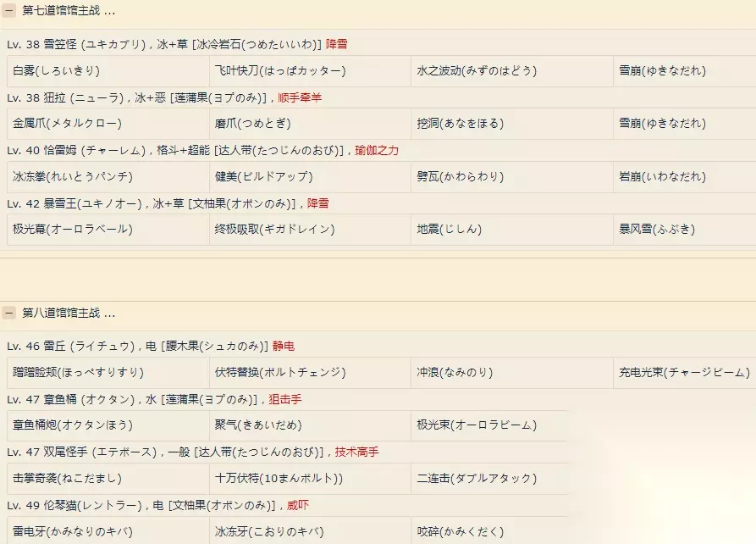This screenshot has width=756, height=544.
Task: Click the 终极吸取 move cell
Action: point(310,230)
